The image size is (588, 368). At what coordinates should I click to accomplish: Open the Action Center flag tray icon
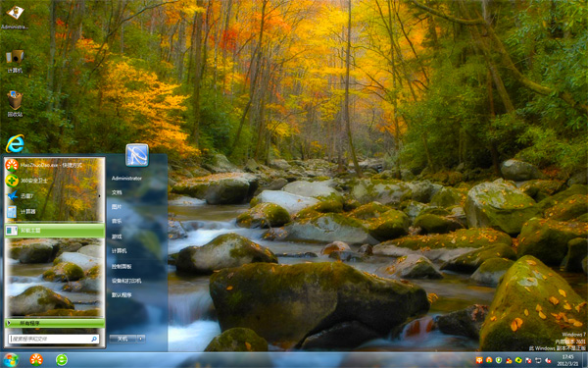528,360
